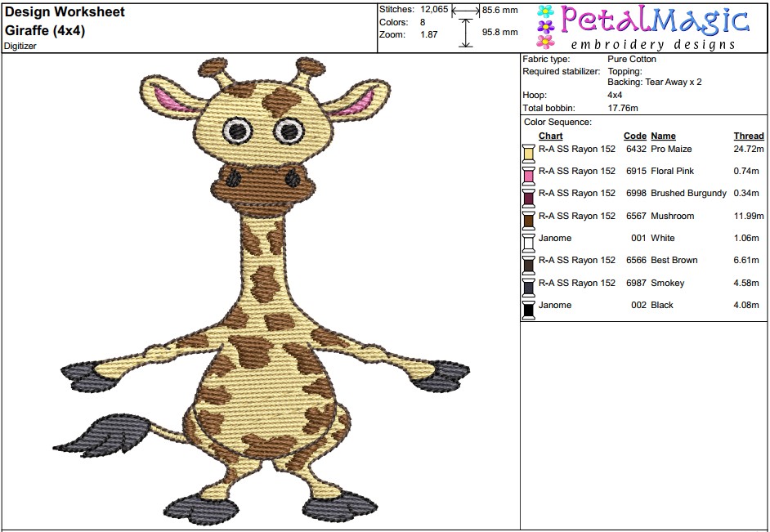Click thread length '11.99m'

pos(749,216)
